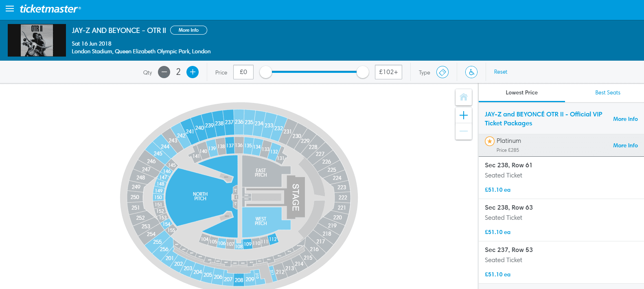644x289 pixels.
Task: Select section 112 on the seat map
Action: pyautogui.click(x=273, y=239)
